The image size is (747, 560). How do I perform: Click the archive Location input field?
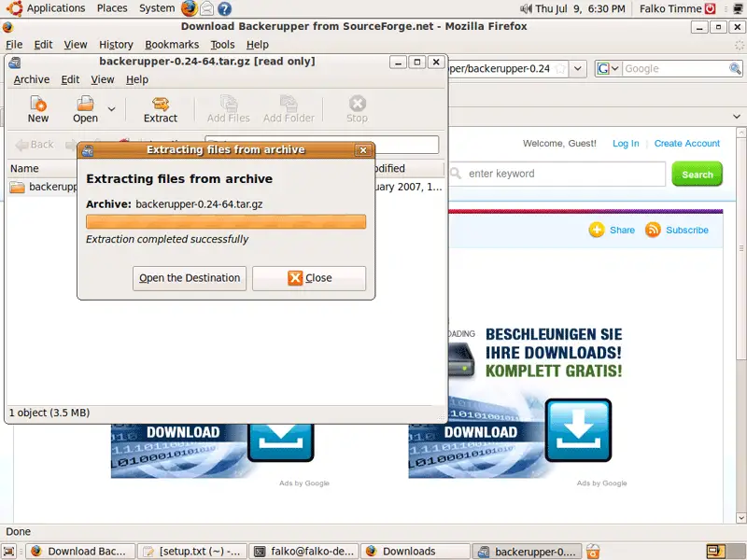(321, 145)
